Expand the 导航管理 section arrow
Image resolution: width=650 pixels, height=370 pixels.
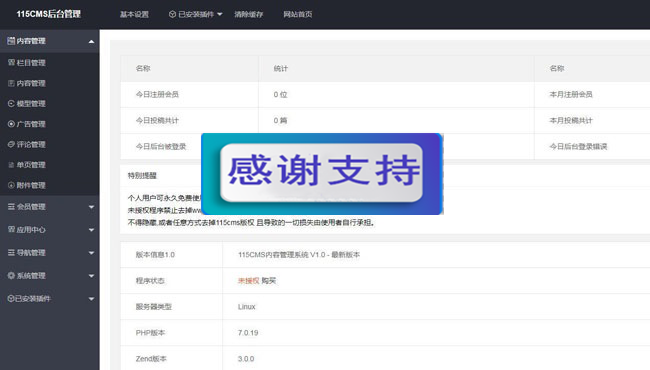pos(91,253)
